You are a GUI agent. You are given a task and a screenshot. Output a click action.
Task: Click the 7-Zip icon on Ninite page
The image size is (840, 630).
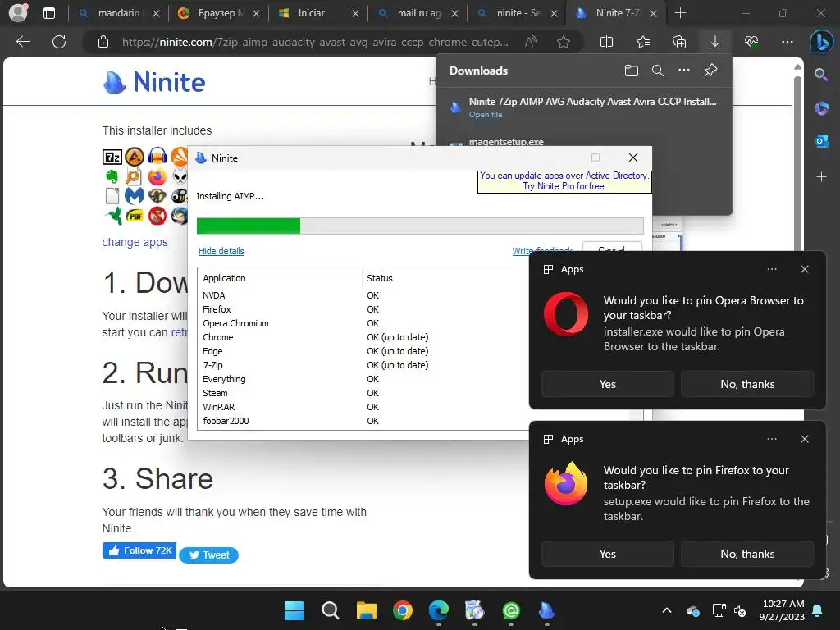click(112, 157)
